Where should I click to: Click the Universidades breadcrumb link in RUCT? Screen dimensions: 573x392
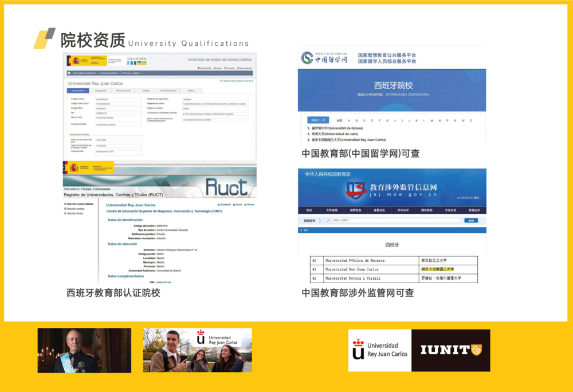pyautogui.click(x=103, y=189)
